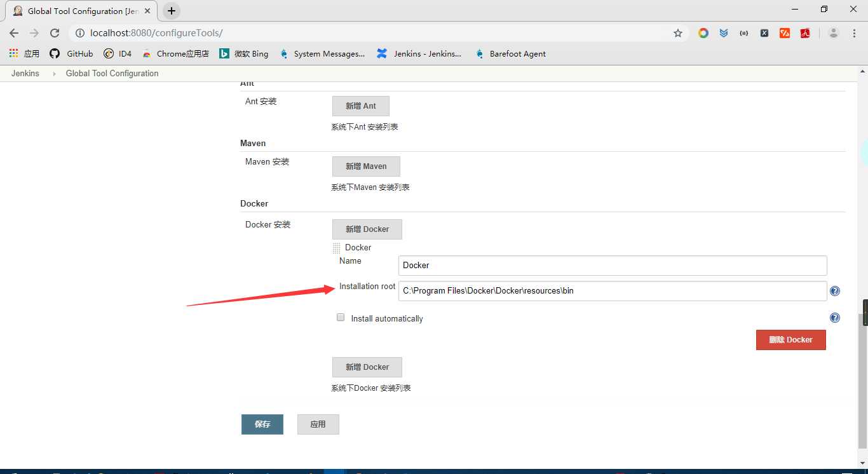This screenshot has width=868, height=474.
Task: Click the 应用 apply button
Action: pos(318,424)
